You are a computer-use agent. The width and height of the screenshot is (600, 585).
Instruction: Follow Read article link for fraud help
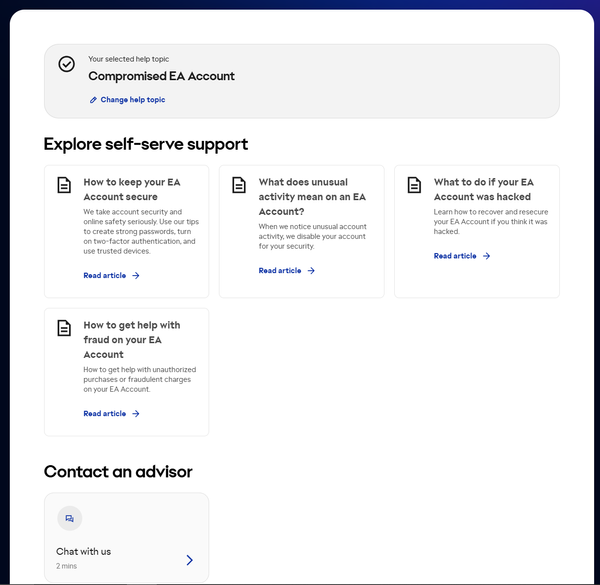[104, 414]
